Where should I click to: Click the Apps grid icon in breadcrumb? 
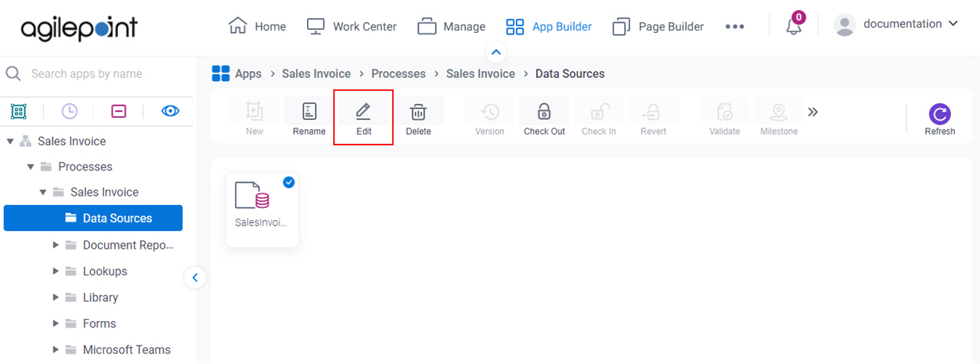click(x=220, y=74)
